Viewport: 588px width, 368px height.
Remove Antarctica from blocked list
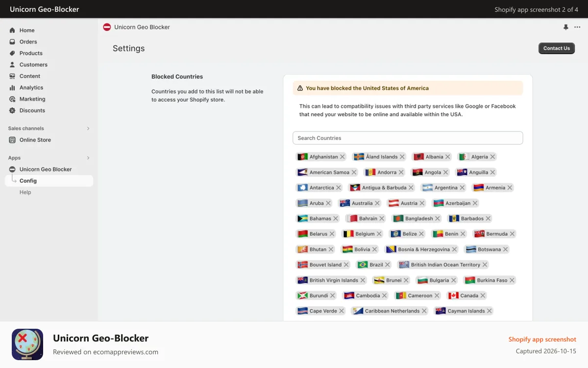(x=339, y=188)
